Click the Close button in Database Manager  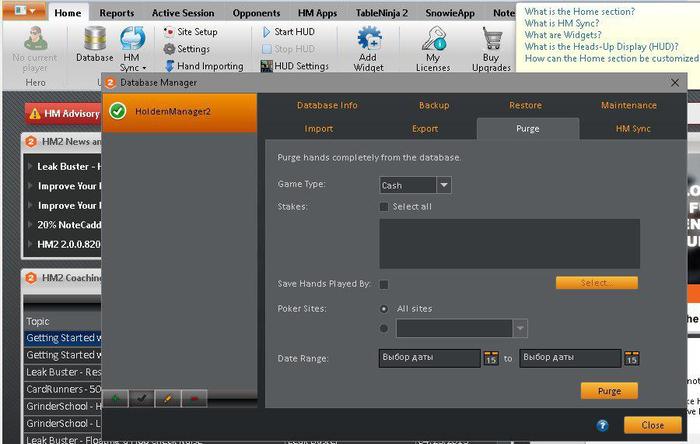(x=653, y=425)
